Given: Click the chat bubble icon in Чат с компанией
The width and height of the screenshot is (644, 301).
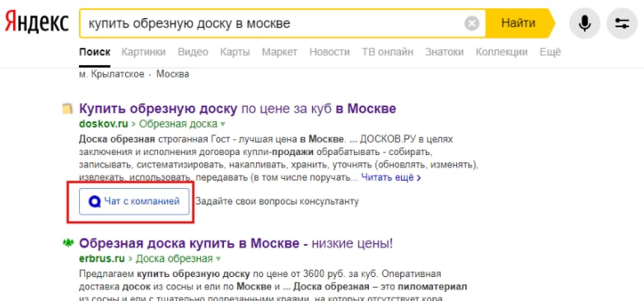Looking at the screenshot, I should coord(95,201).
